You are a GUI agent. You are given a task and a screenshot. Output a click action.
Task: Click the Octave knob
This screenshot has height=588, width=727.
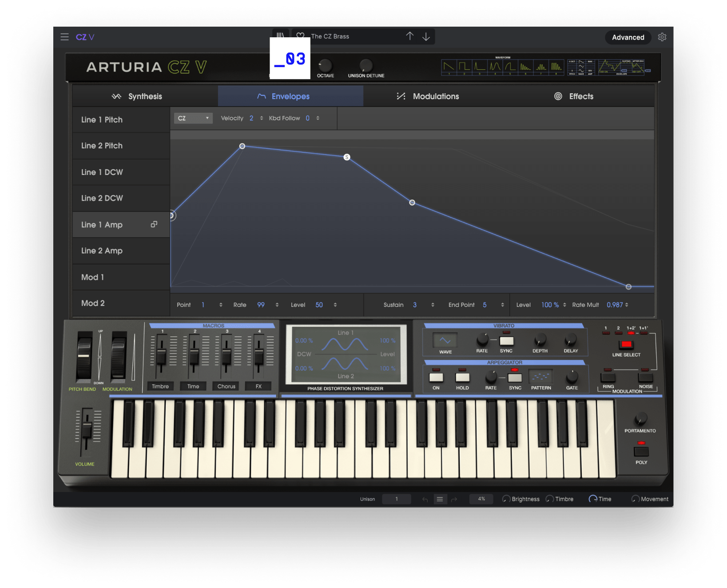click(325, 65)
